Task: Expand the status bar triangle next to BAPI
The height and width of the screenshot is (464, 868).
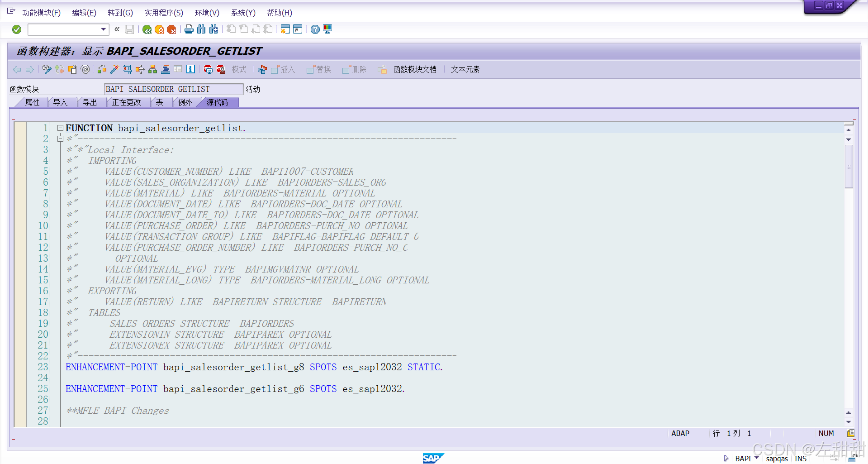Action: 726,458
